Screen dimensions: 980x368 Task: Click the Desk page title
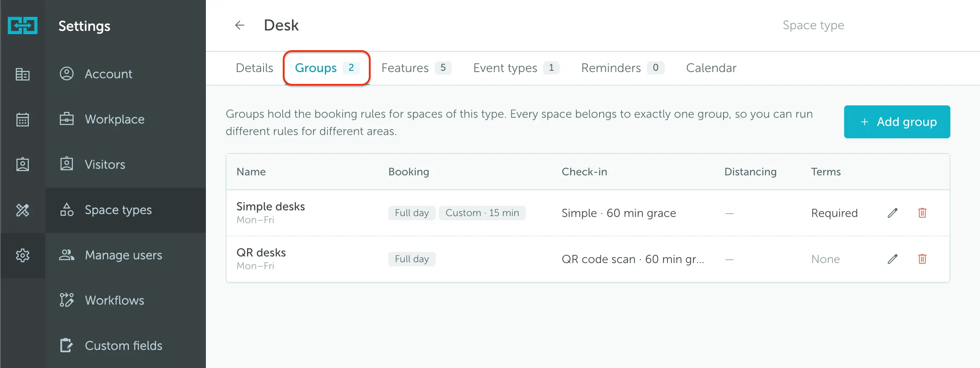click(281, 26)
